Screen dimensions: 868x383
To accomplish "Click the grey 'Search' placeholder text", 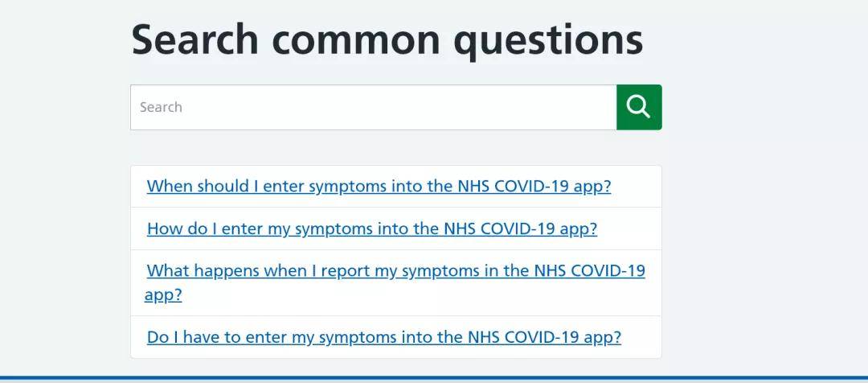I will 161,107.
